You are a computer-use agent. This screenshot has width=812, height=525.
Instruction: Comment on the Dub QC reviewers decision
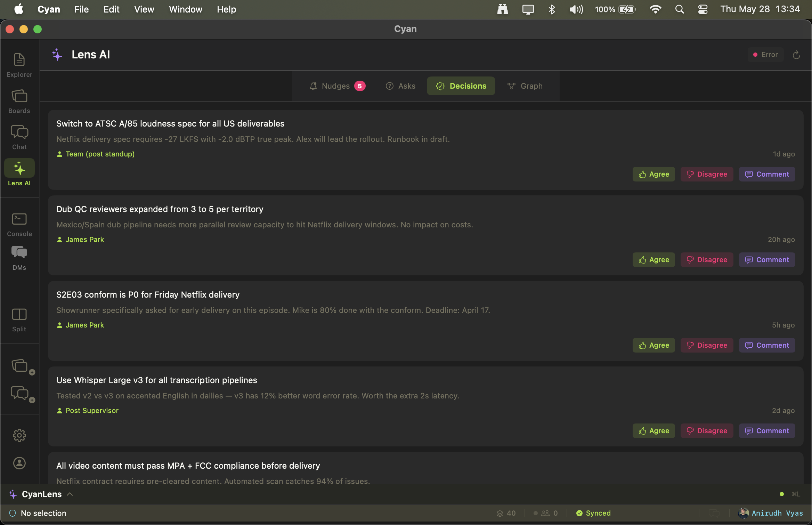click(767, 260)
